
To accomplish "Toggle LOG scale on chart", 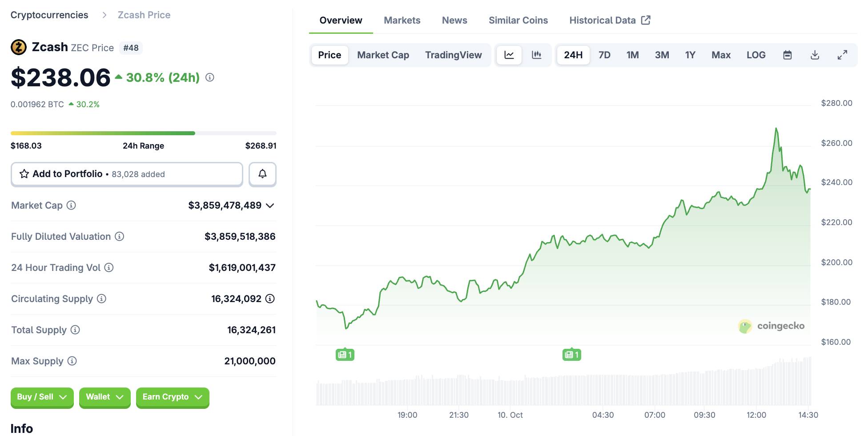I will 755,55.
